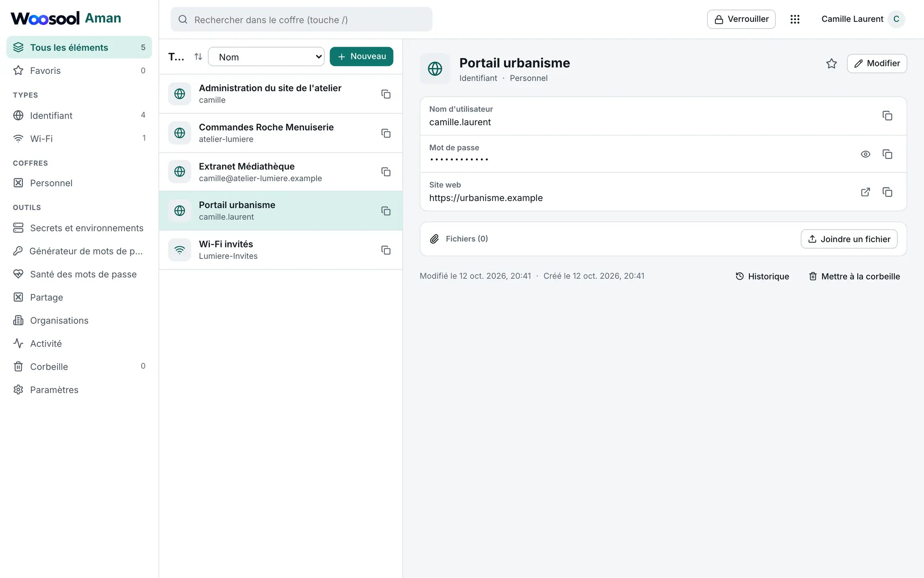Viewport: 924px width, 578px height.
Task: Open the site web in new tab
Action: coord(865,192)
